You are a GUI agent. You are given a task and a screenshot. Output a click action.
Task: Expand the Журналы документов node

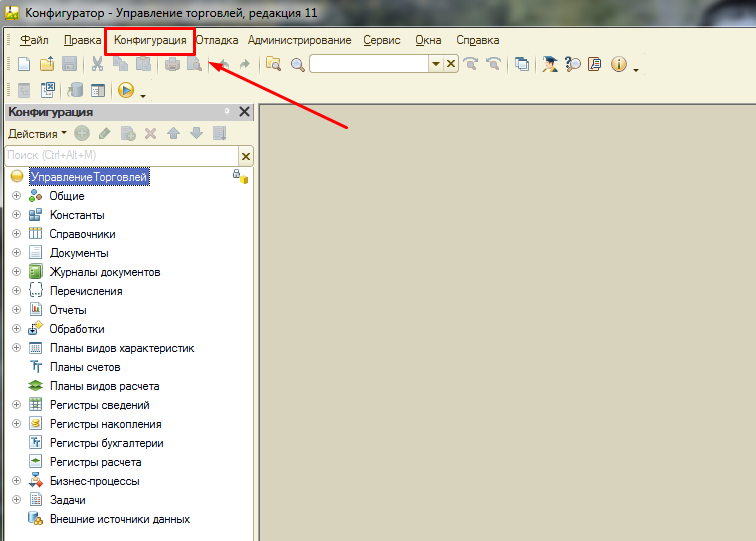point(16,271)
